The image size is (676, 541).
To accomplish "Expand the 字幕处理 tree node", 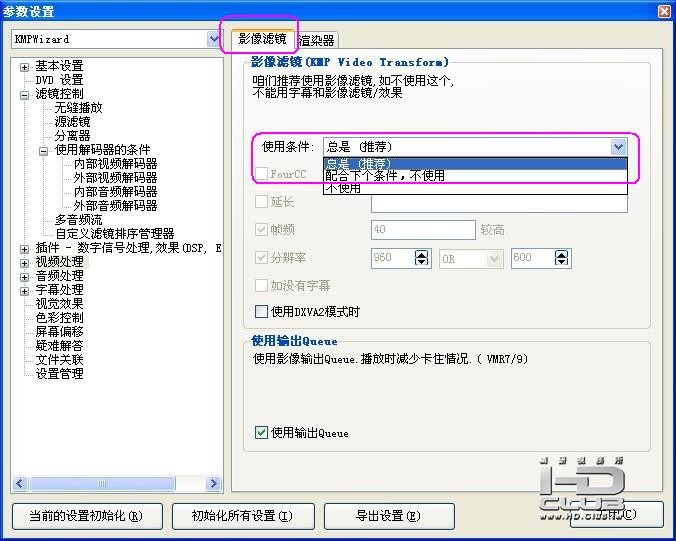I will pos(25,291).
